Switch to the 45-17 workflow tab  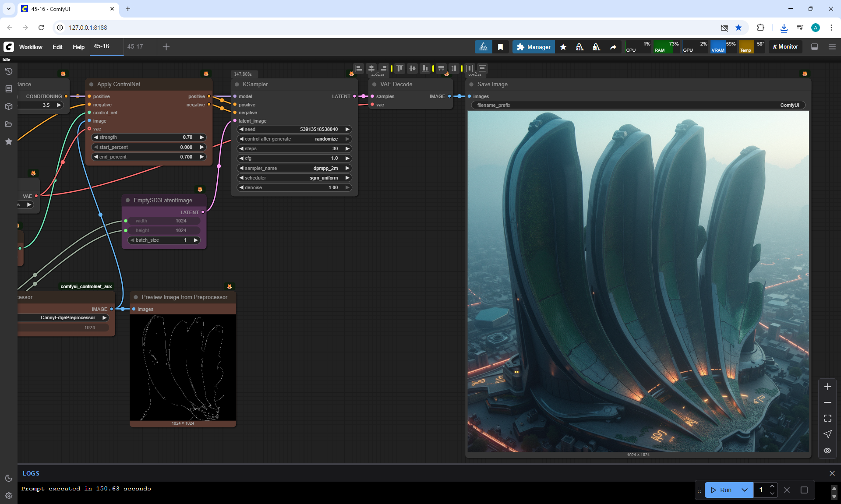pos(135,46)
